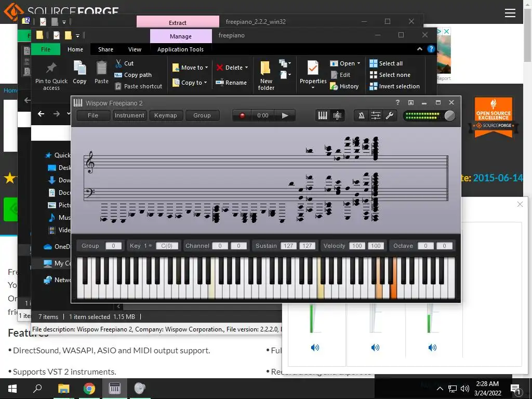
Task: Switch to piano keyboard display icon
Action: (x=323, y=116)
